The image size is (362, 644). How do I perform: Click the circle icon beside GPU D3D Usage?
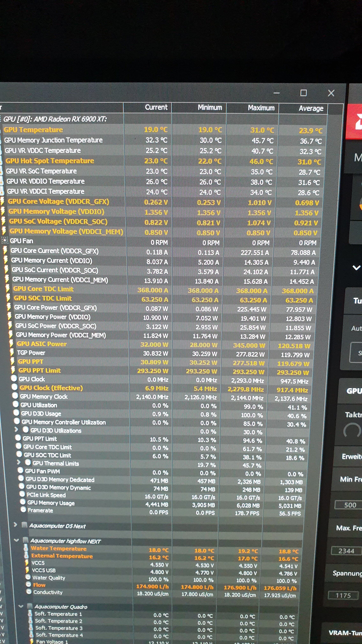(x=16, y=413)
